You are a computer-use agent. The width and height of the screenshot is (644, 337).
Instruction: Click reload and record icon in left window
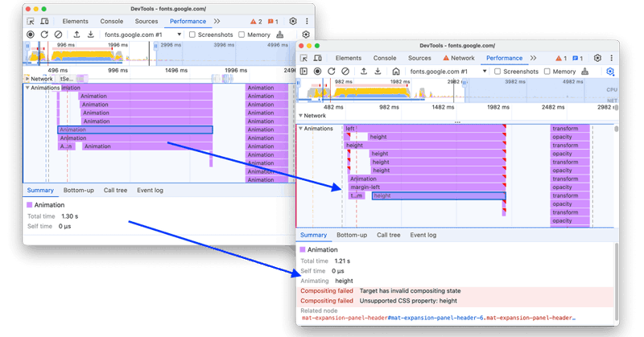coord(44,35)
